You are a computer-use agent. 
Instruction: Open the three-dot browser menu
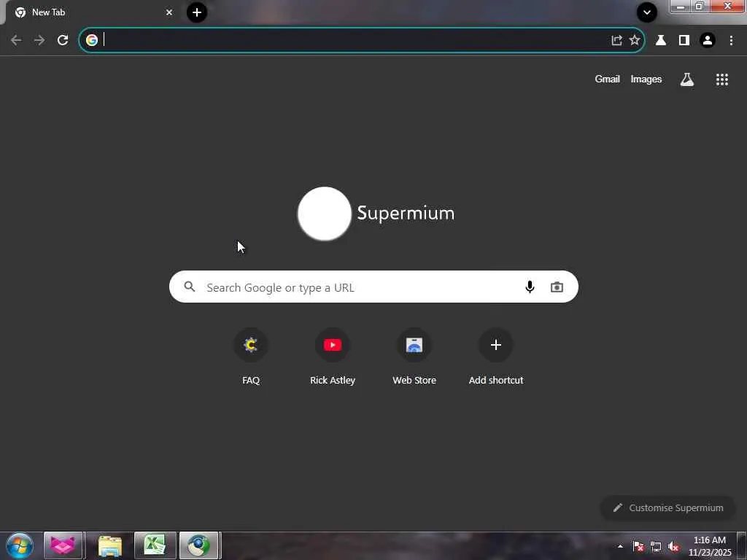(731, 40)
